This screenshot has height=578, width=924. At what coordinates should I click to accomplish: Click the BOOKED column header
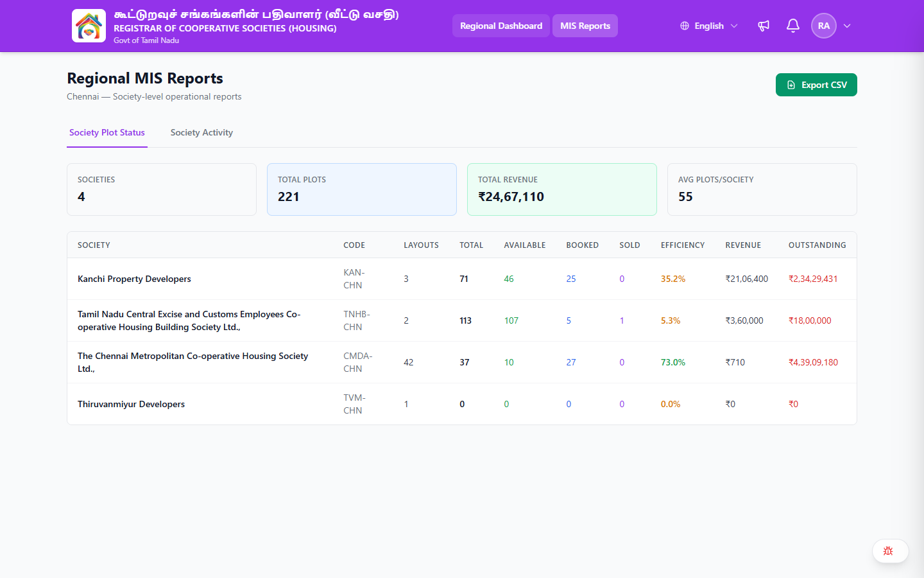point(582,245)
